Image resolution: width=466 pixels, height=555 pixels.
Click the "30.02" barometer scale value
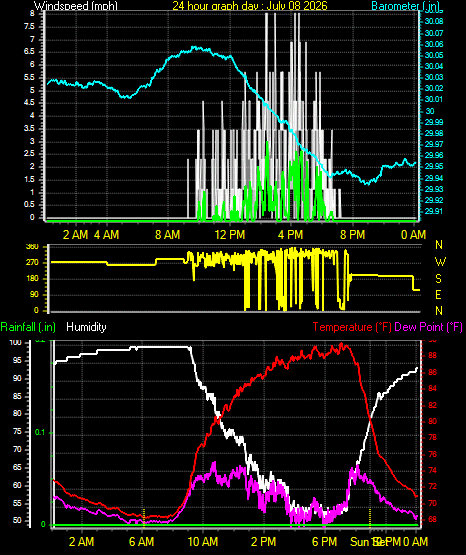coord(434,88)
